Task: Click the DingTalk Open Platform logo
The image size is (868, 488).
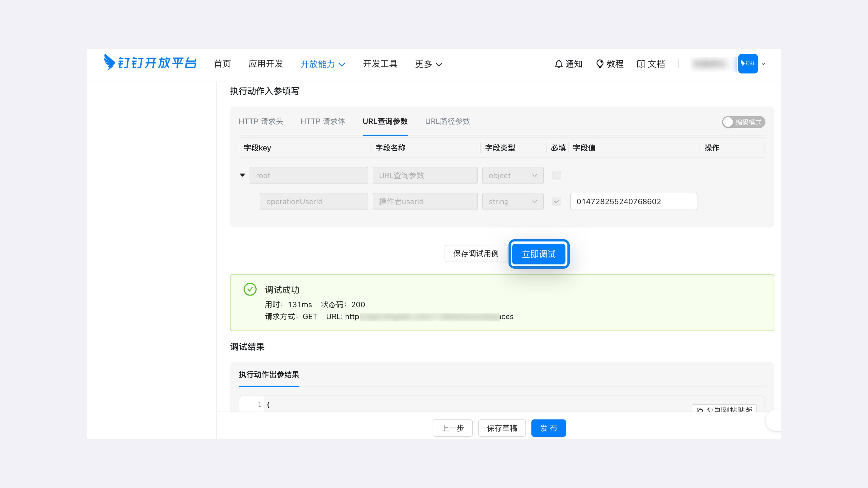Action: click(150, 63)
